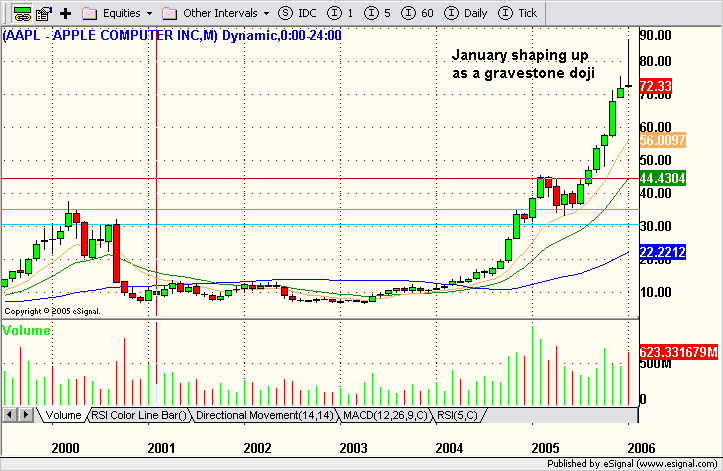Click the 2003 year axis label
This screenshot has width=723, height=471.
(x=353, y=448)
